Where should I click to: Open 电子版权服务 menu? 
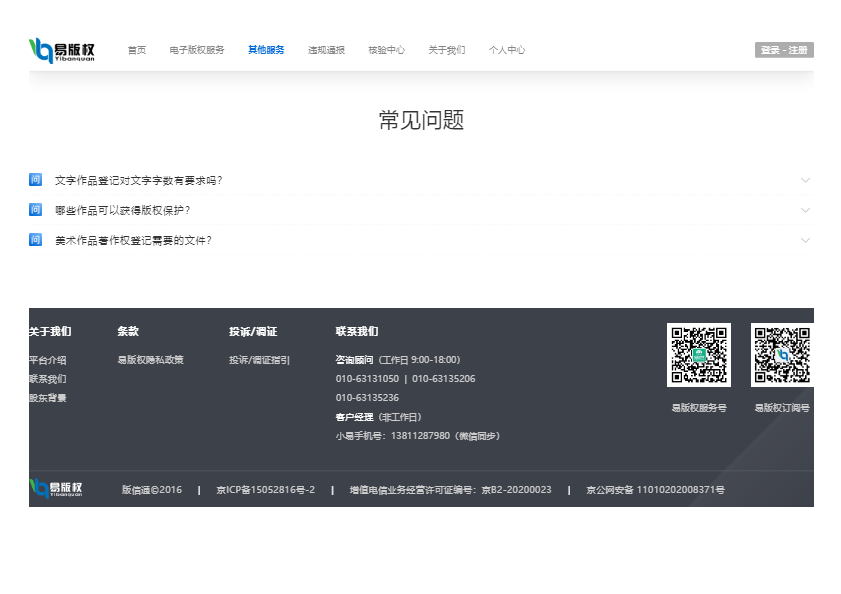(197, 50)
